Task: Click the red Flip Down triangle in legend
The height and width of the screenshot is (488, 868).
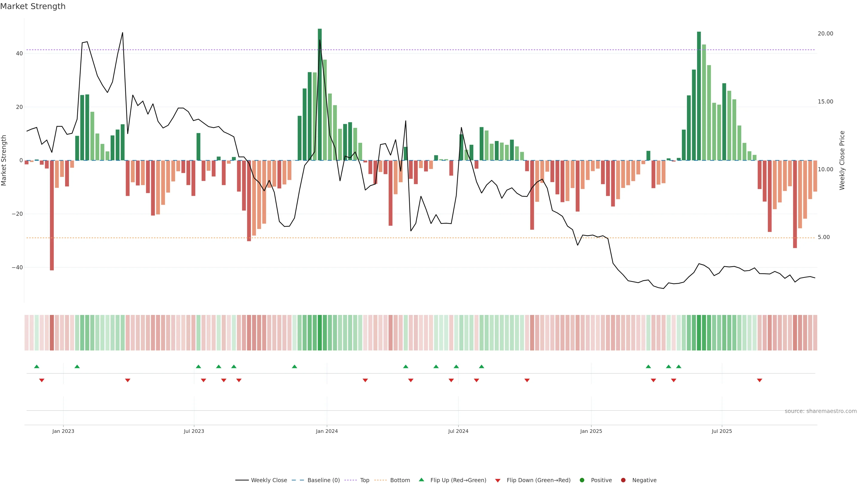Action: (497, 481)
